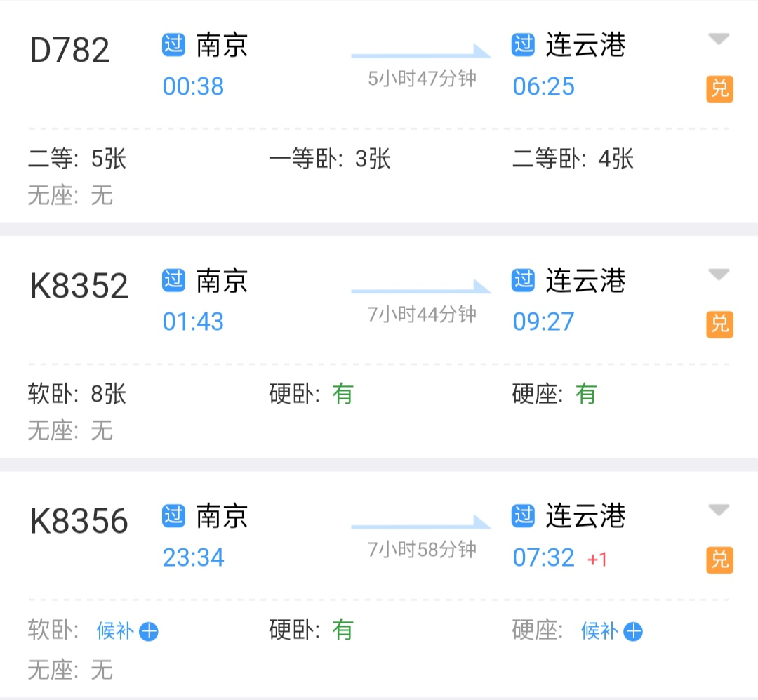Select the K8356 软卧 候补 link
This screenshot has width=758, height=700.
click(x=115, y=632)
